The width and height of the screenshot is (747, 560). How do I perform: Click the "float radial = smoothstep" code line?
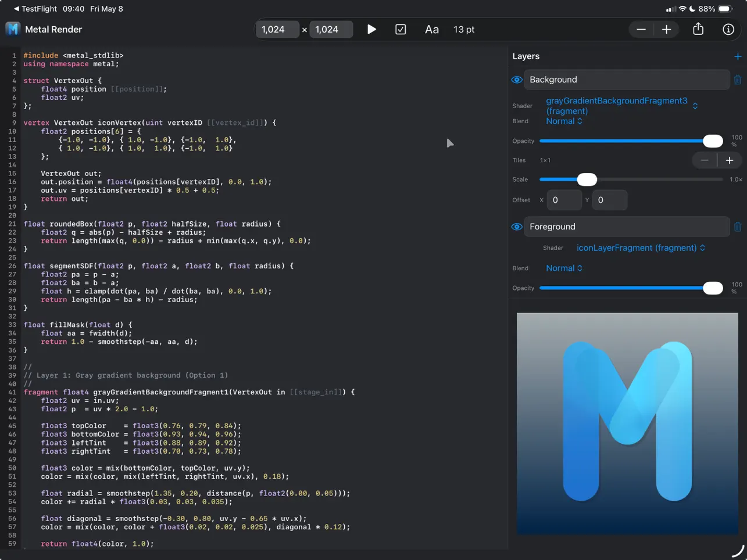pos(195,493)
